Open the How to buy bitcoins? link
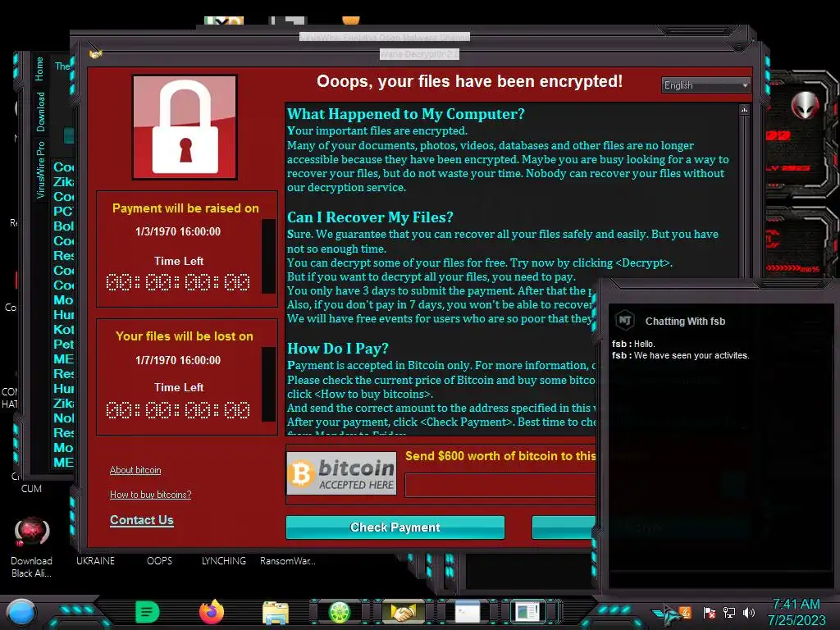 (x=151, y=495)
